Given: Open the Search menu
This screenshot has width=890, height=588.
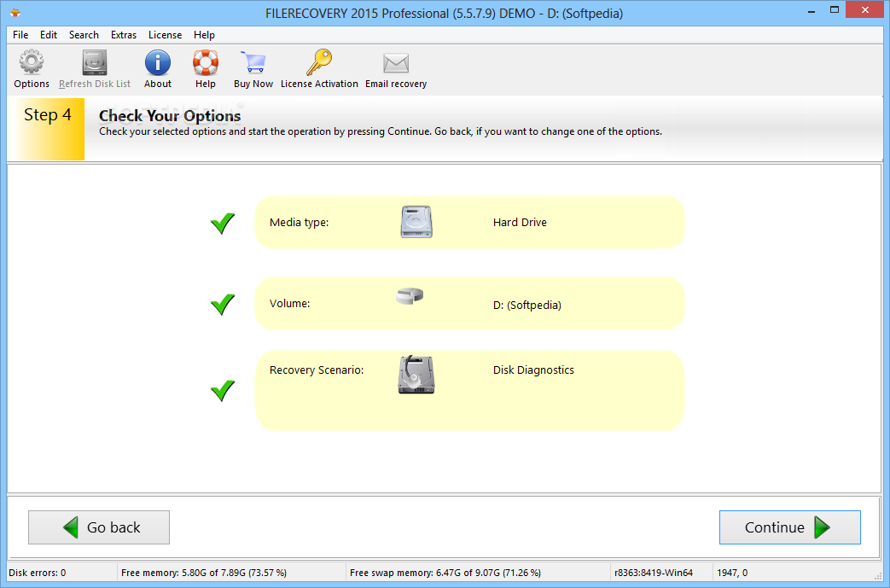Looking at the screenshot, I should [84, 35].
